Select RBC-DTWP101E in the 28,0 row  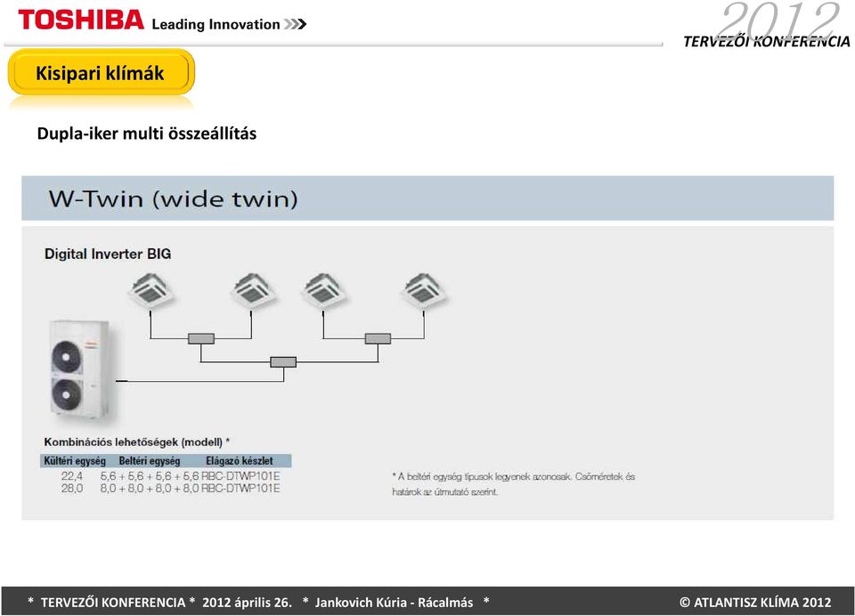[240, 489]
